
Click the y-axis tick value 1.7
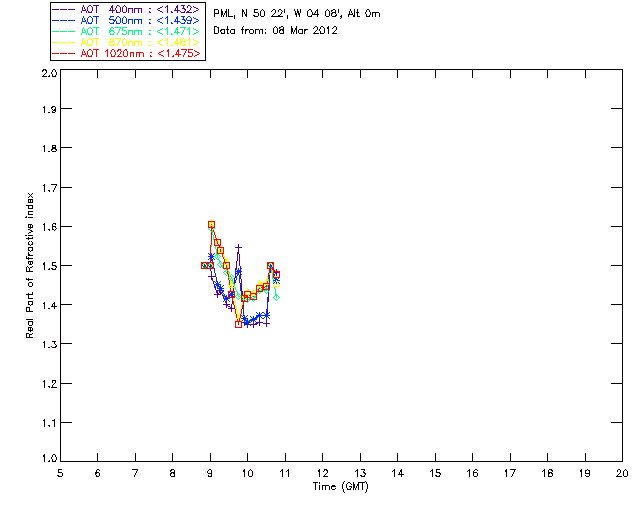[49, 188]
